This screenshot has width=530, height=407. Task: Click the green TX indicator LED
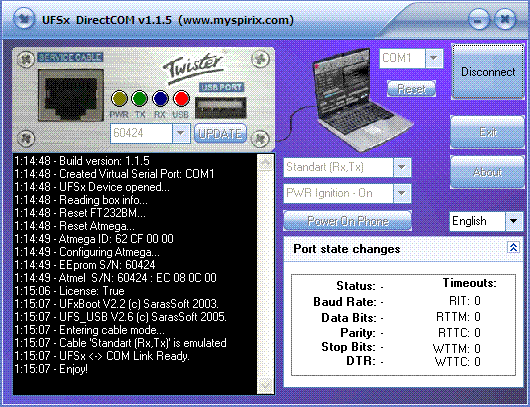pos(140,99)
